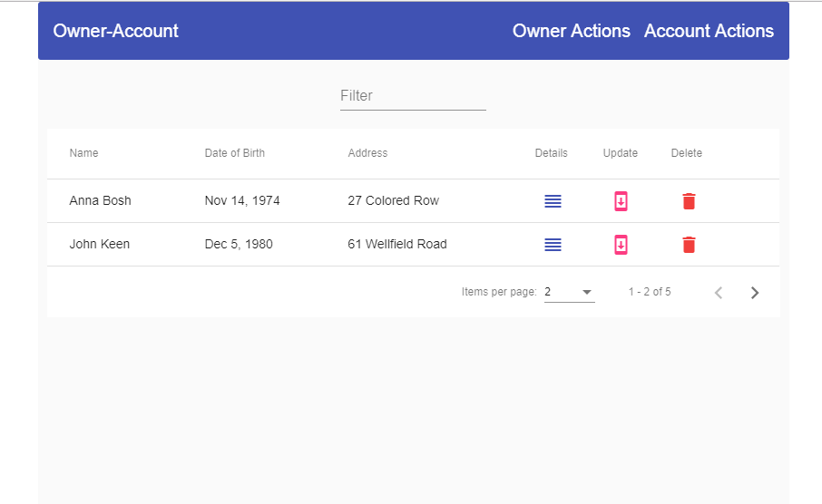This screenshot has height=504, width=822.
Task: Go to previous page of owners
Action: 719,293
